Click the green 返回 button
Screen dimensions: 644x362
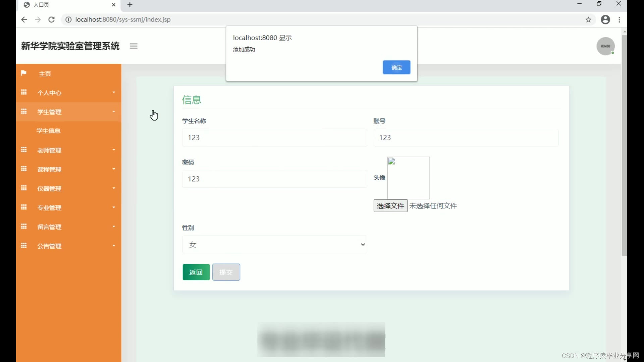[196, 272]
